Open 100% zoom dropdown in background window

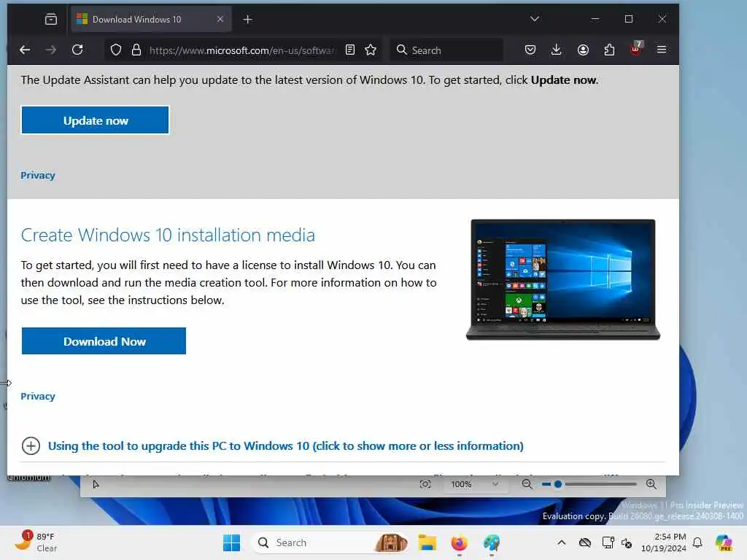474,484
